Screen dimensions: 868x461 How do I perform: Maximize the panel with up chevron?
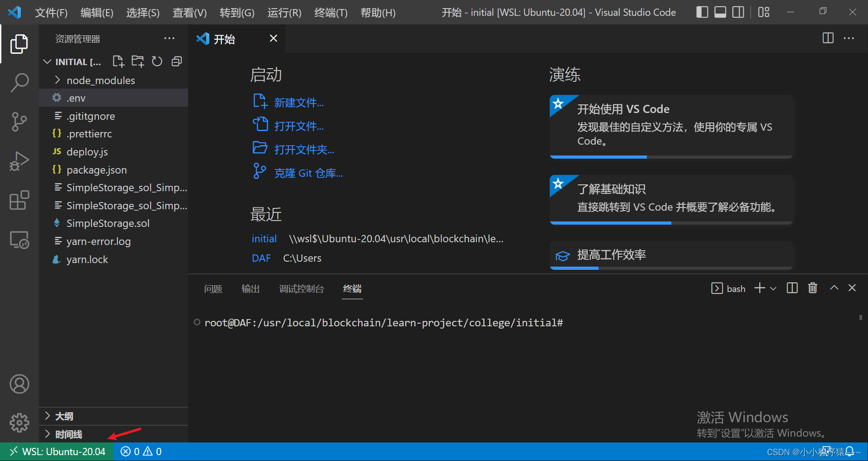pos(834,288)
